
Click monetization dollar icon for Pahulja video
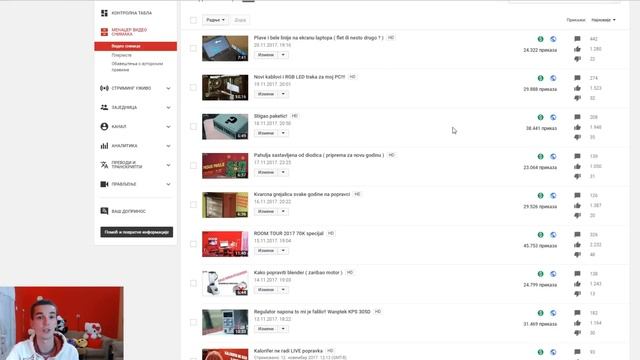[x=540, y=156]
